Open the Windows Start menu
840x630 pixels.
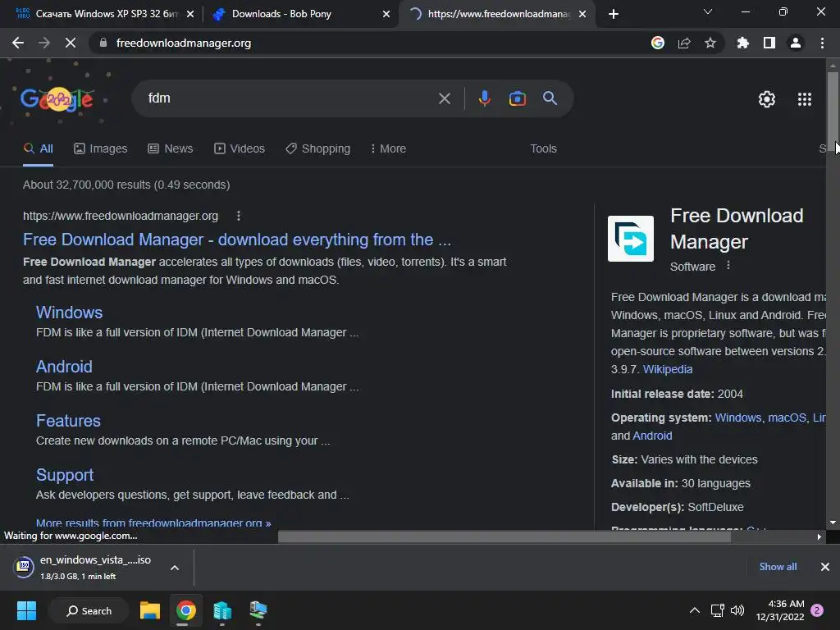pyautogui.click(x=26, y=610)
